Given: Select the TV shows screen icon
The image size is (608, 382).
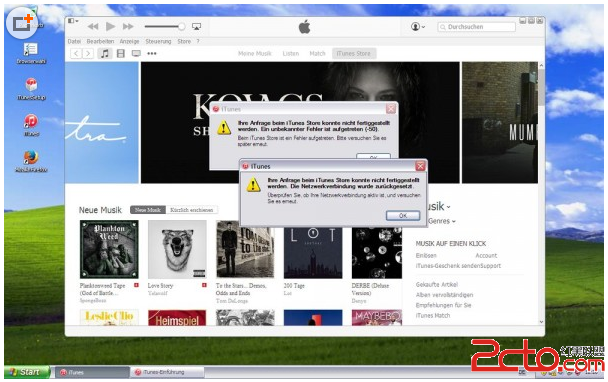Looking at the screenshot, I should click(136, 54).
